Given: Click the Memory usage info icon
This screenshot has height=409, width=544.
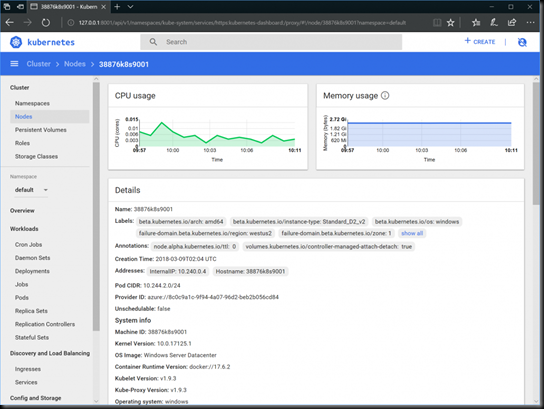Looking at the screenshot, I should 385,95.
